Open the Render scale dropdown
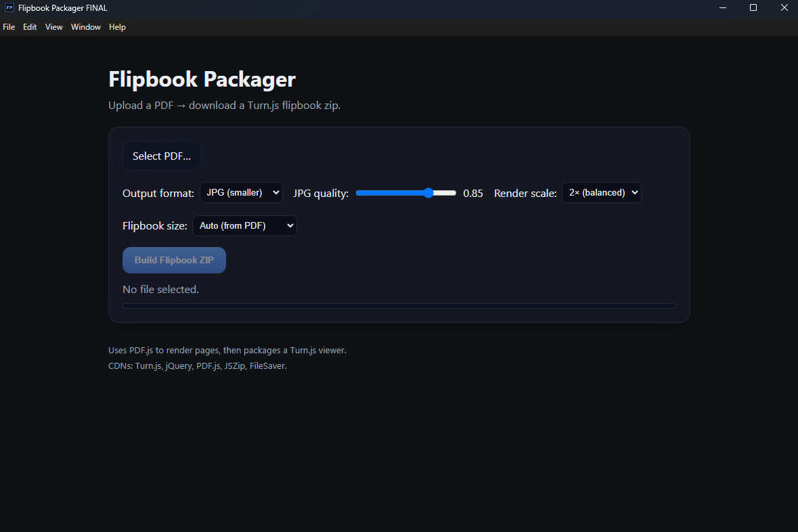Viewport: 798px width, 532px height. pyautogui.click(x=601, y=193)
